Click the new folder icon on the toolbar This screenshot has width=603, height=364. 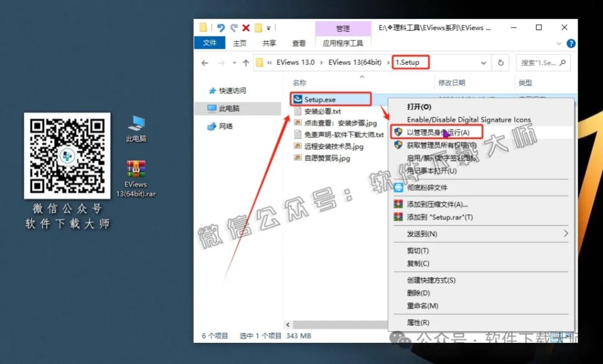[x=257, y=27]
